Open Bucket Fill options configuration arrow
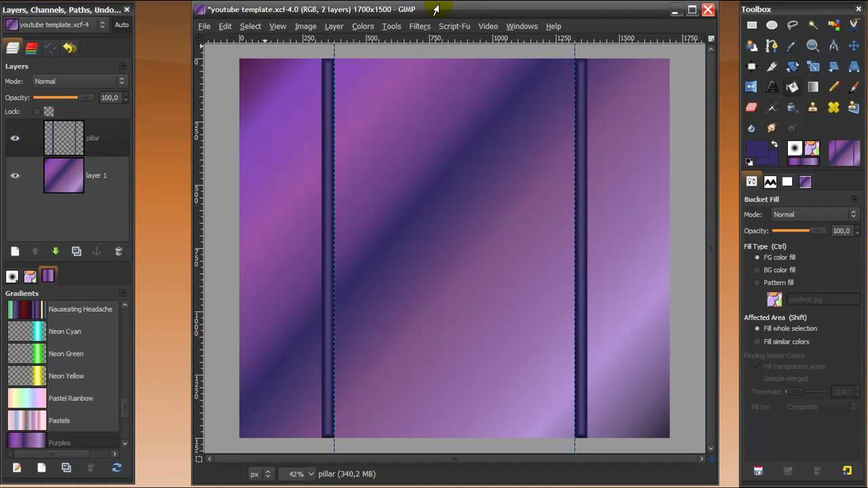The width and height of the screenshot is (868, 488). coord(854,199)
